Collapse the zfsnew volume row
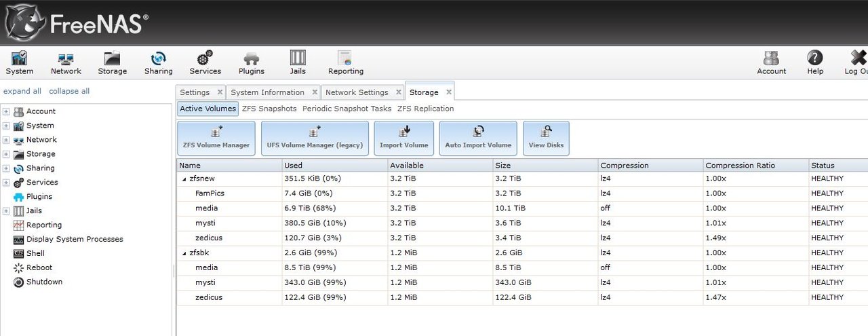 (x=184, y=179)
